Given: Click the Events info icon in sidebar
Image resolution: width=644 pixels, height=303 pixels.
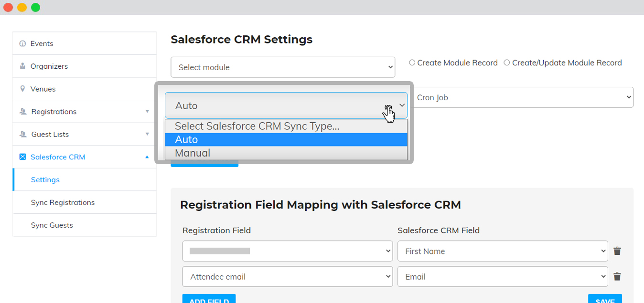Looking at the screenshot, I should (x=22, y=43).
